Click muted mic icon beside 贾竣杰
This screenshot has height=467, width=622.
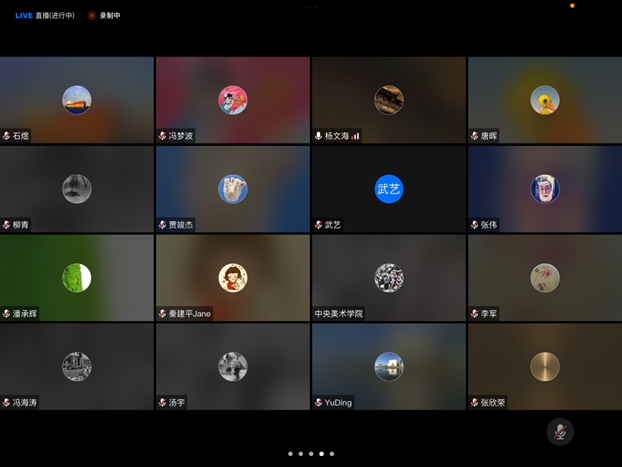point(162,225)
